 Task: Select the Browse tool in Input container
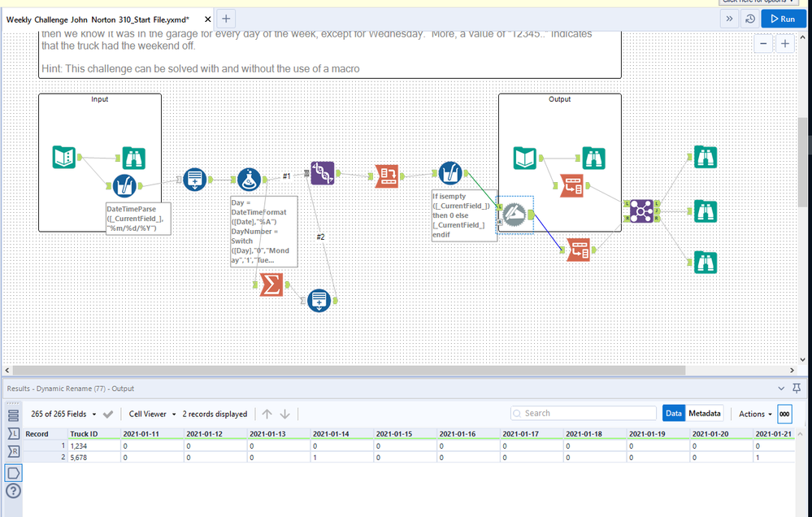[133, 158]
